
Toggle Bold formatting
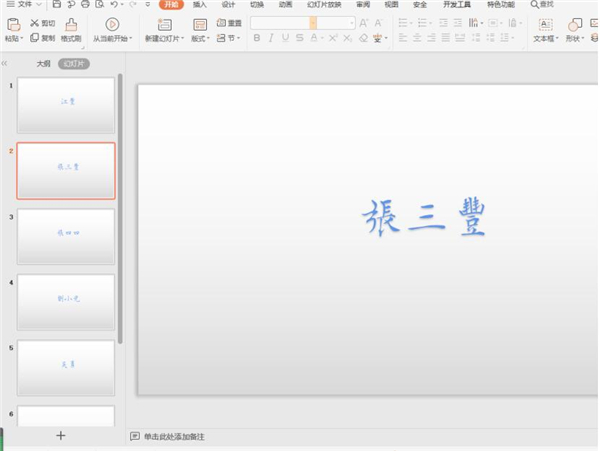coord(257,38)
